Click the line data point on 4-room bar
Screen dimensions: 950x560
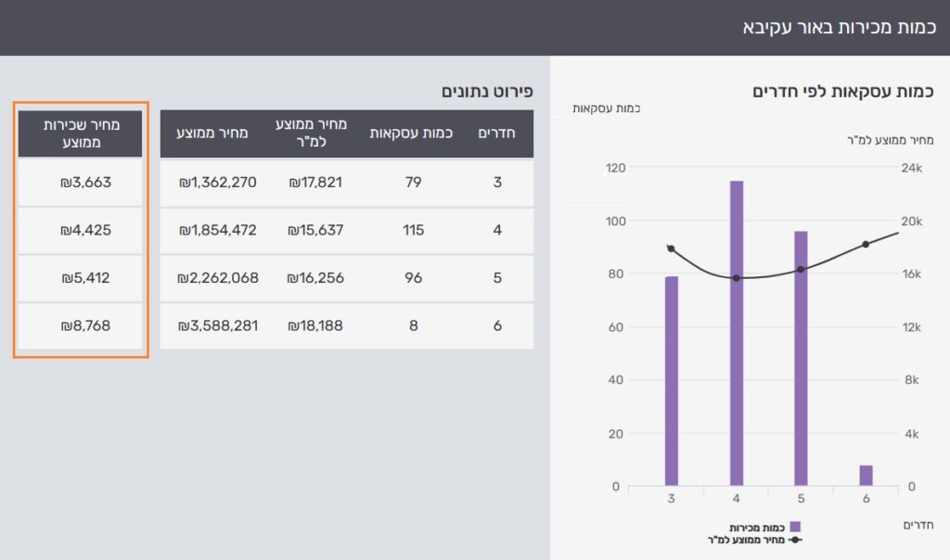point(737,278)
